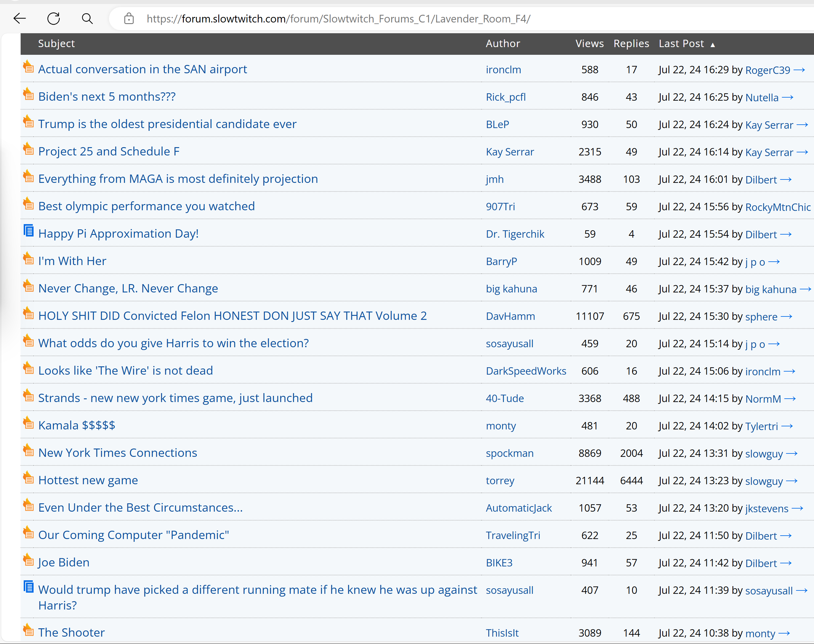View Kay Serrar's author profile
814x644 pixels.
510,151
